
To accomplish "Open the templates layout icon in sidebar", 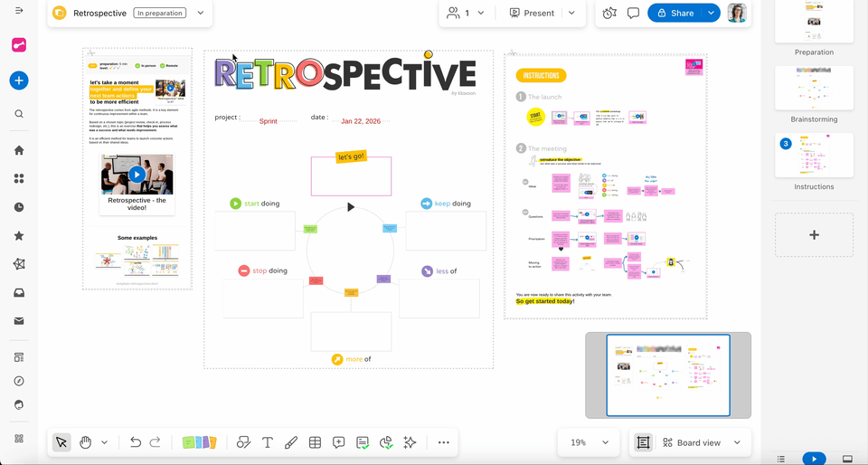I will (x=19, y=357).
